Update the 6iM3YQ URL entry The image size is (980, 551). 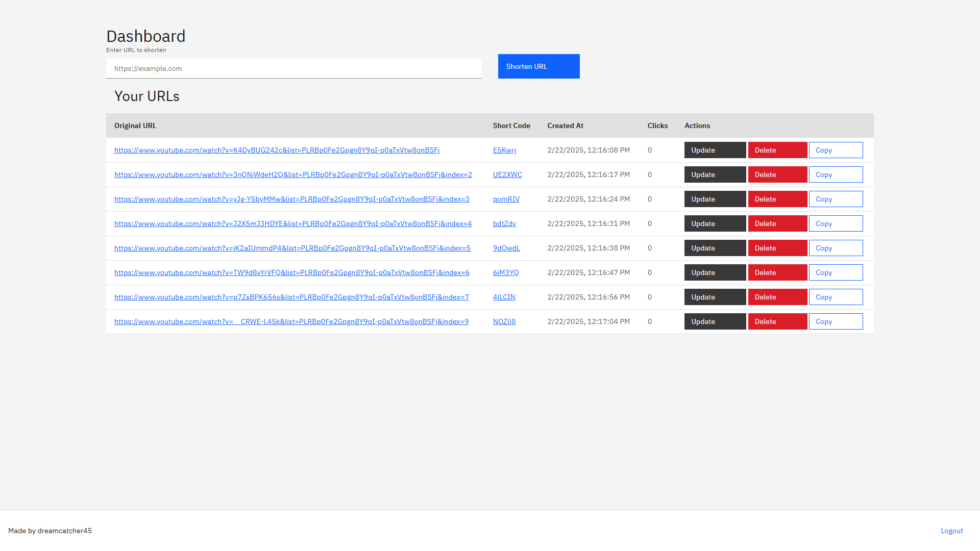tap(715, 272)
